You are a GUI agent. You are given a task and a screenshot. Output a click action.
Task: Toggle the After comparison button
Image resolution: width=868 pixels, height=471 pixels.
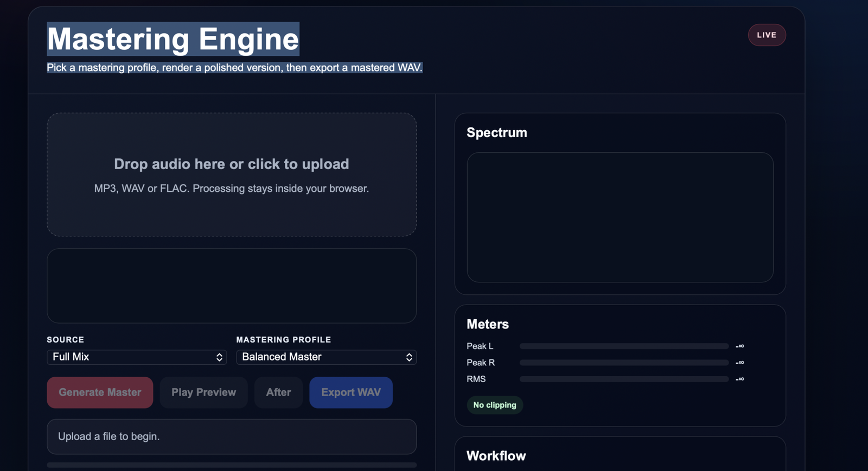coord(278,392)
